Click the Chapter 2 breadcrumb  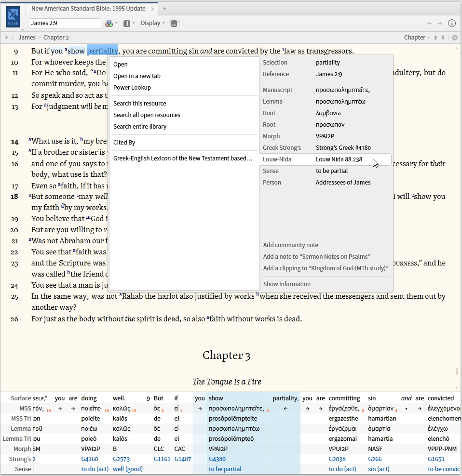pos(56,38)
